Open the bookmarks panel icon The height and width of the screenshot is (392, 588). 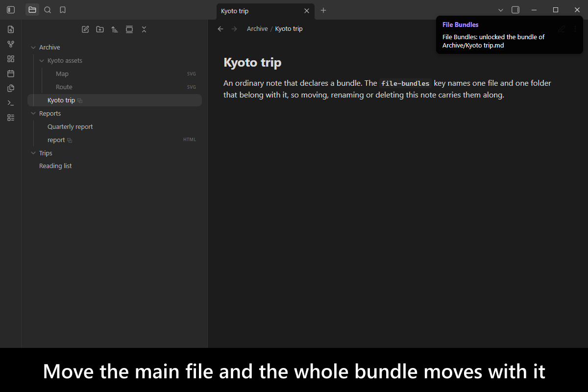click(x=62, y=10)
